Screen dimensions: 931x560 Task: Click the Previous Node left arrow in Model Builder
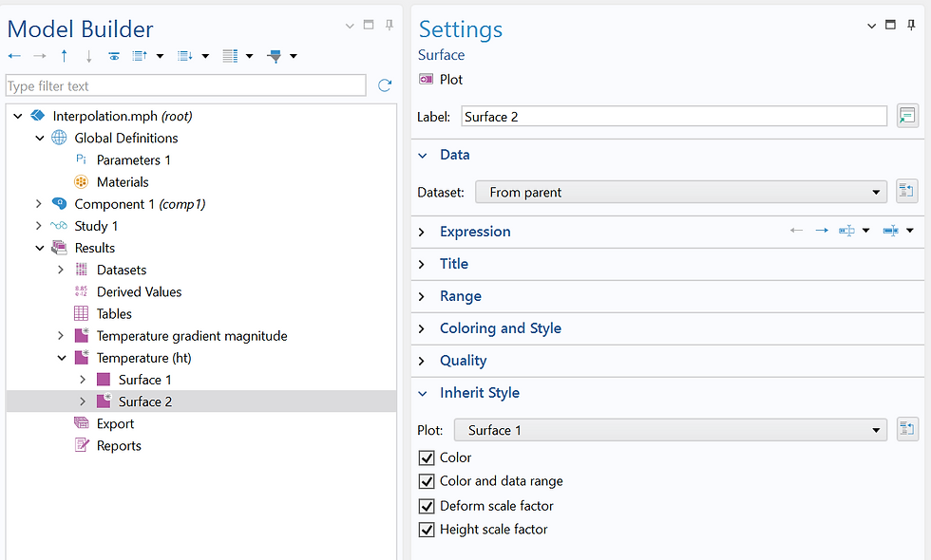(14, 56)
